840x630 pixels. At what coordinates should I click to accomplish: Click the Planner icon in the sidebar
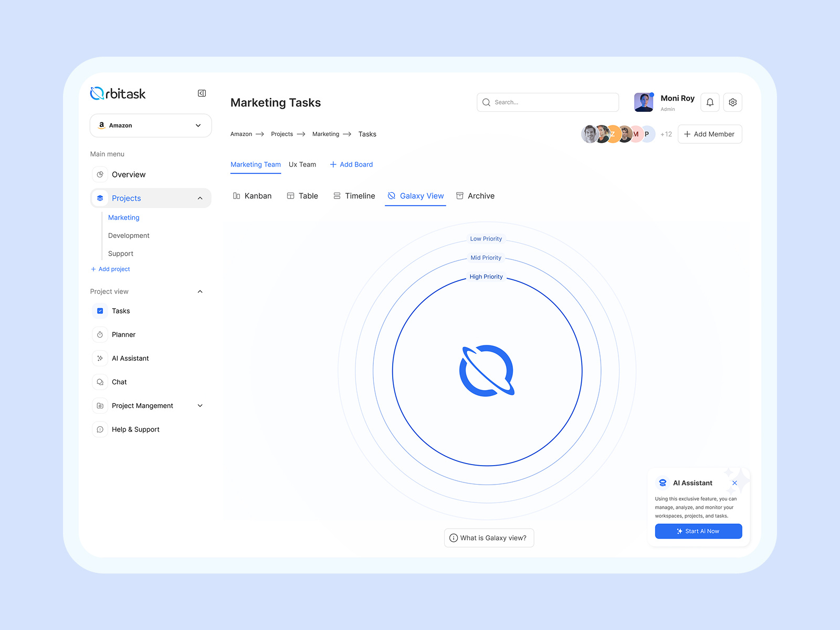pyautogui.click(x=100, y=334)
